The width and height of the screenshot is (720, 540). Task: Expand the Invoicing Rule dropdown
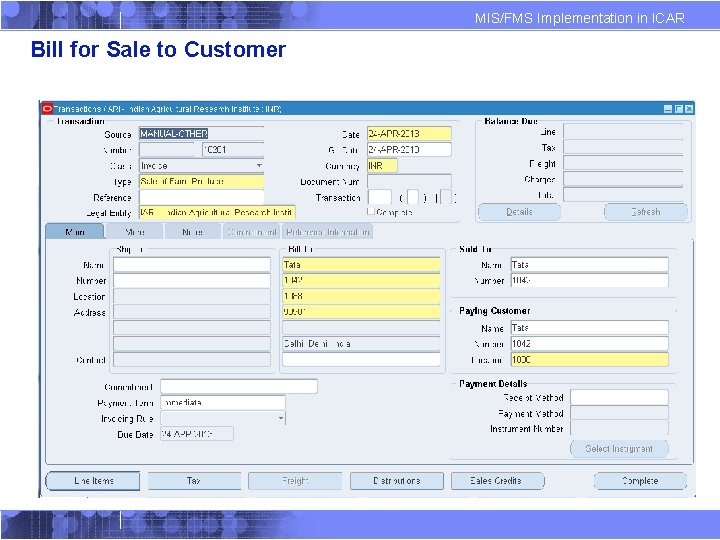click(281, 418)
